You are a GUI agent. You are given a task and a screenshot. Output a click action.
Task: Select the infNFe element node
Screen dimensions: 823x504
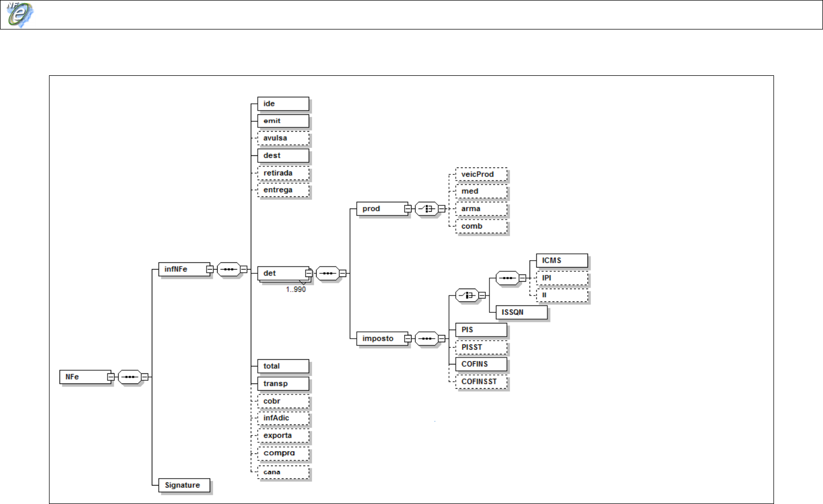pyautogui.click(x=184, y=269)
